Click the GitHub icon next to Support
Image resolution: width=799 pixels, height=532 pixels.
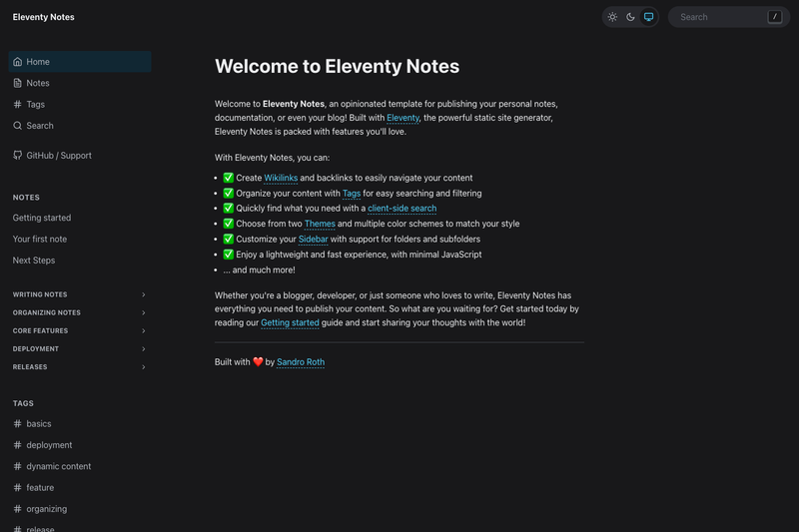click(x=17, y=156)
